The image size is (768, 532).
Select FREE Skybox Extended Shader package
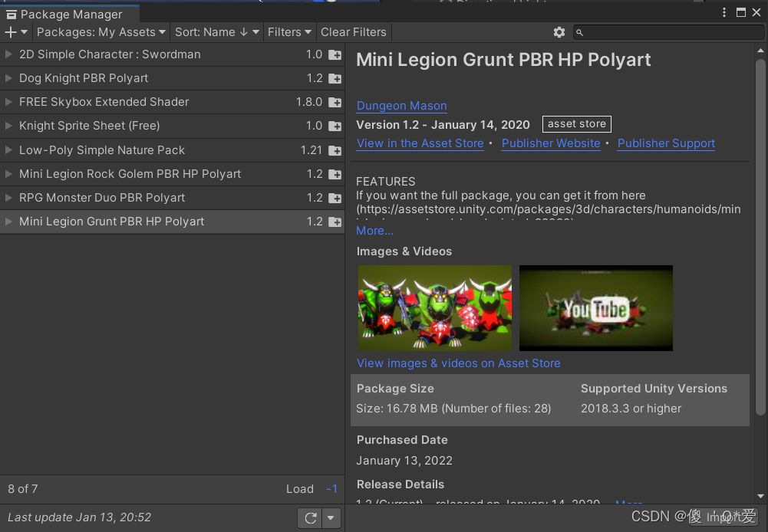(172, 102)
